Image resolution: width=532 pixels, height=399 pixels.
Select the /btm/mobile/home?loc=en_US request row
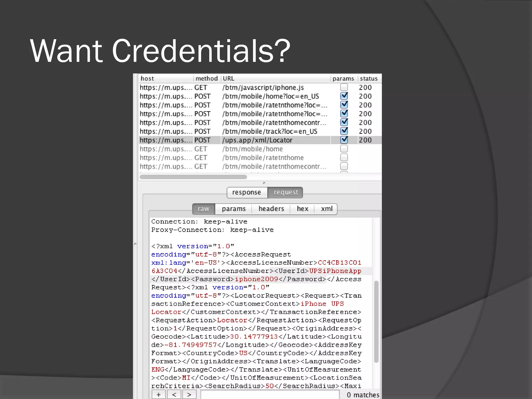(x=260, y=96)
